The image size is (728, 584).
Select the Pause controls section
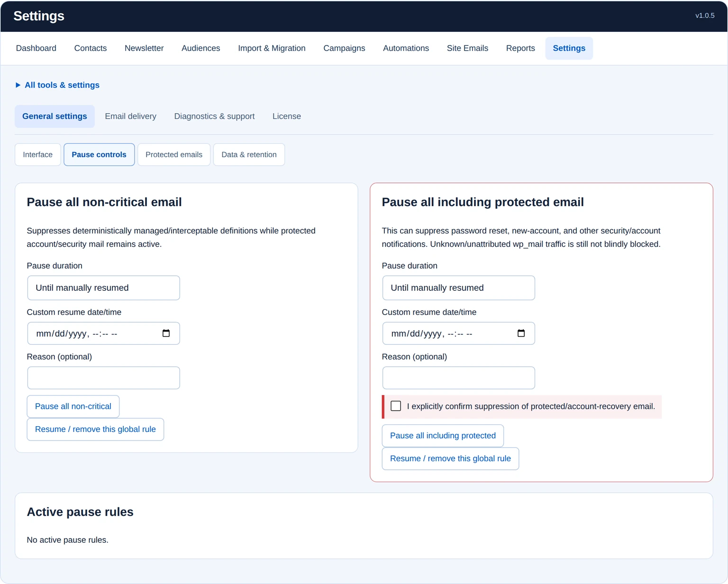[99, 155]
